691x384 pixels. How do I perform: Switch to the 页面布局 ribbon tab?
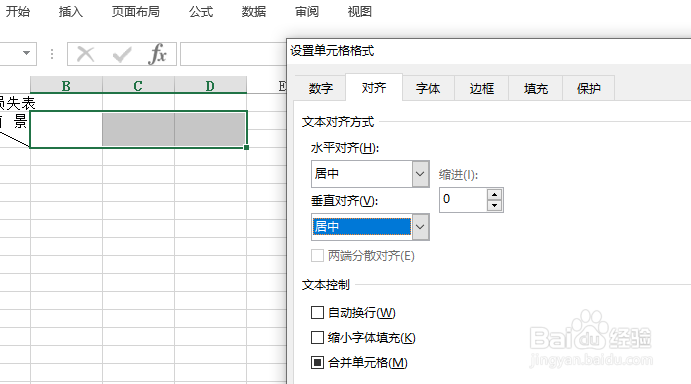(136, 11)
